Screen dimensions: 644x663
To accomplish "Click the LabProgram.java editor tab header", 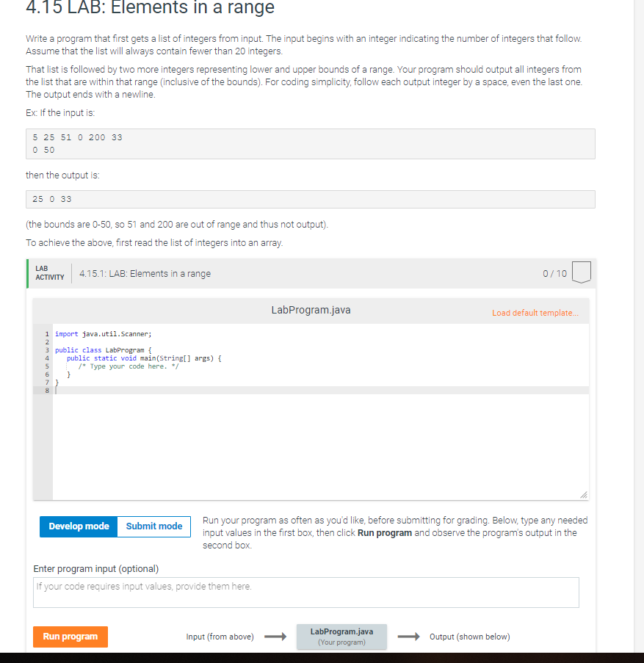I will pyautogui.click(x=311, y=309).
